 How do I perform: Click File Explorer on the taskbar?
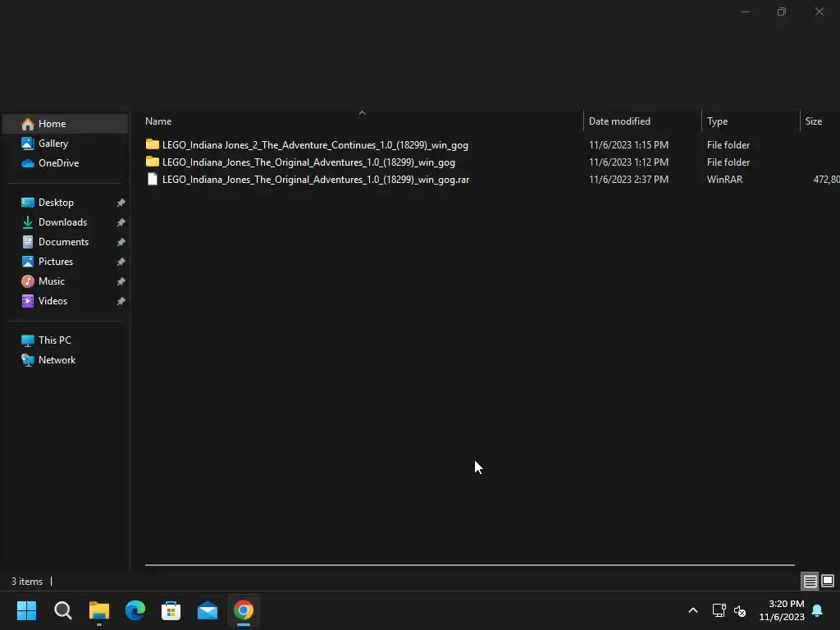[x=99, y=610]
